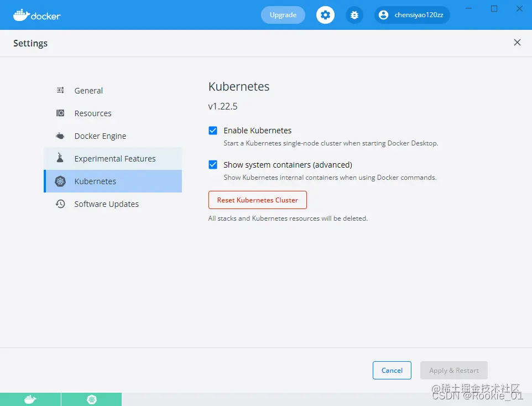Image resolution: width=532 pixels, height=406 pixels.
Task: Click "Start a Kubernetes single-node cluster" description
Action: 331,143
